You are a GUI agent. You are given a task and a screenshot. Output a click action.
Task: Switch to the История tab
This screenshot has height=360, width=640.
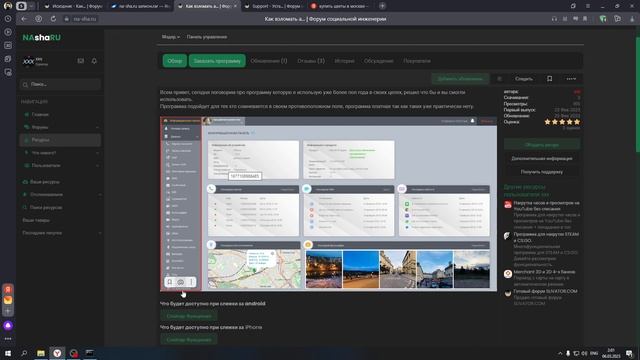344,61
